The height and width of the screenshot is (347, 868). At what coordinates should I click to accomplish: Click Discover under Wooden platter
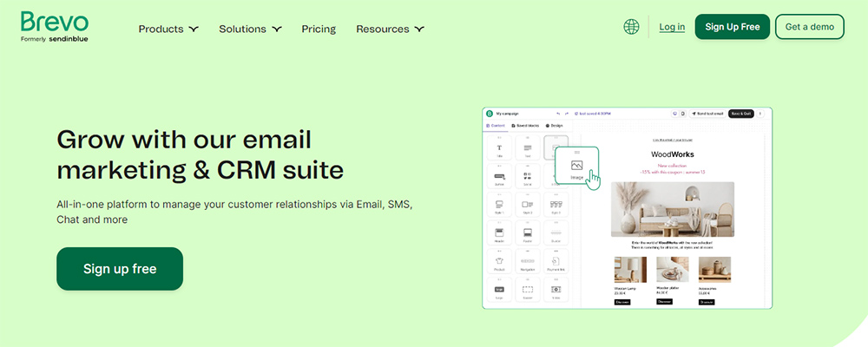[664, 302]
